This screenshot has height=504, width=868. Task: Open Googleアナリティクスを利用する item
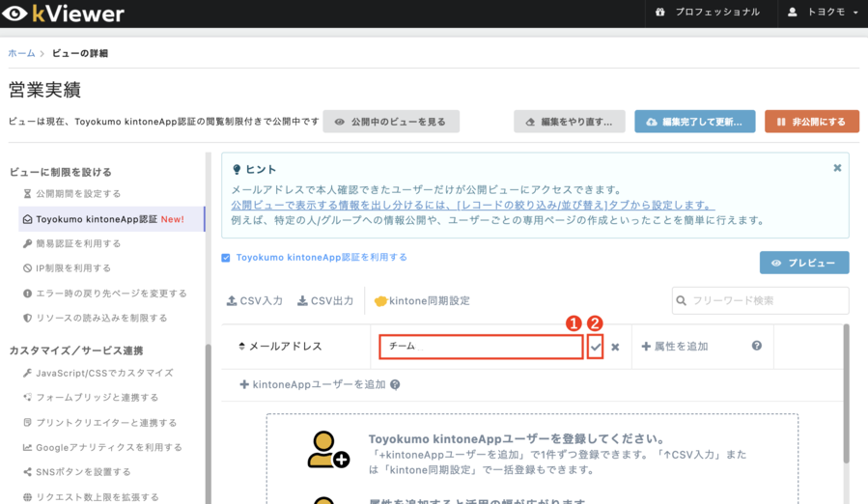tap(102, 447)
